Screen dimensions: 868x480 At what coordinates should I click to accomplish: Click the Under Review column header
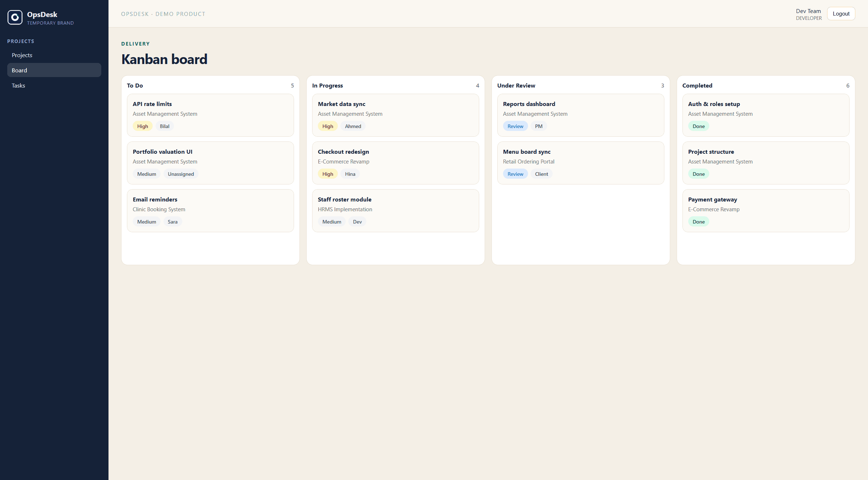tap(516, 85)
